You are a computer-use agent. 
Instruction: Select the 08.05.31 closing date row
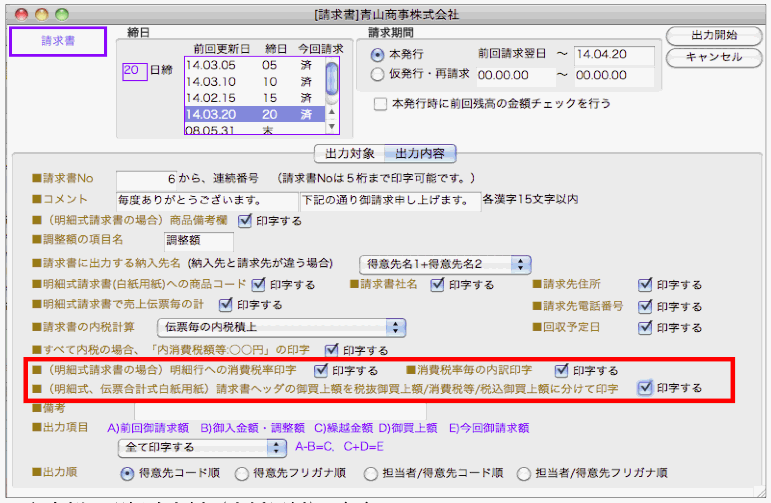(255, 129)
